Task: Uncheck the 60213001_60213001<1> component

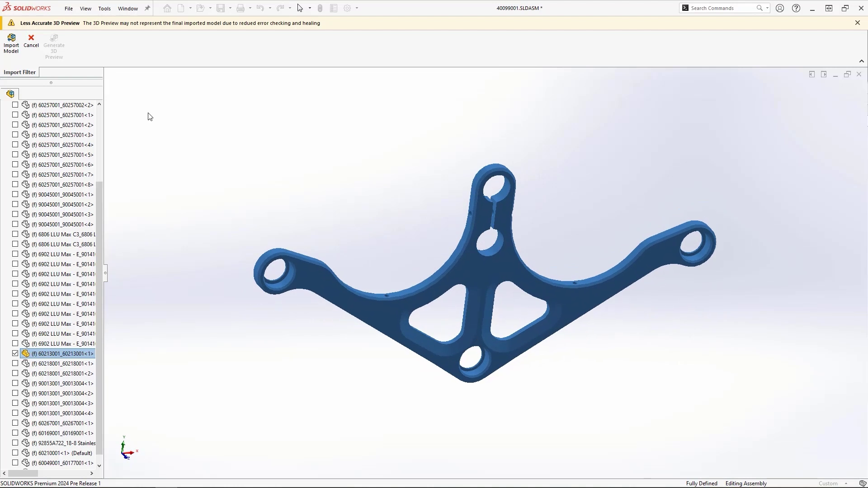Action: tap(15, 353)
